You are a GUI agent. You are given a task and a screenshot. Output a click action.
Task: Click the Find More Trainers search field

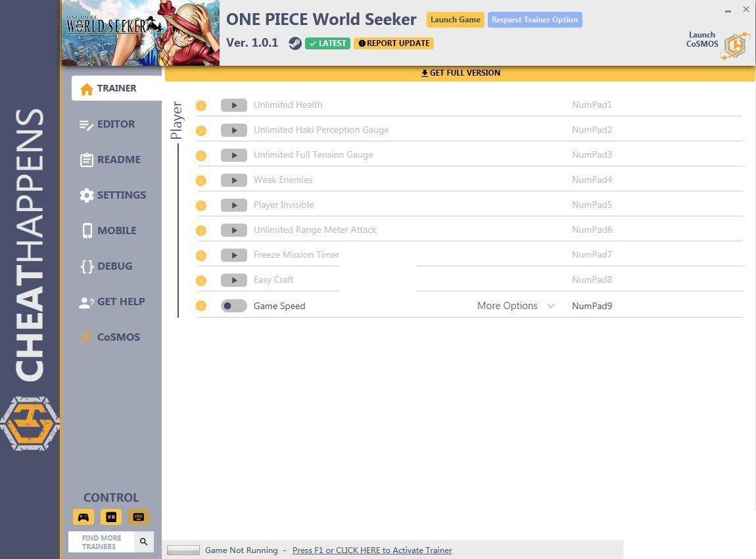101,542
